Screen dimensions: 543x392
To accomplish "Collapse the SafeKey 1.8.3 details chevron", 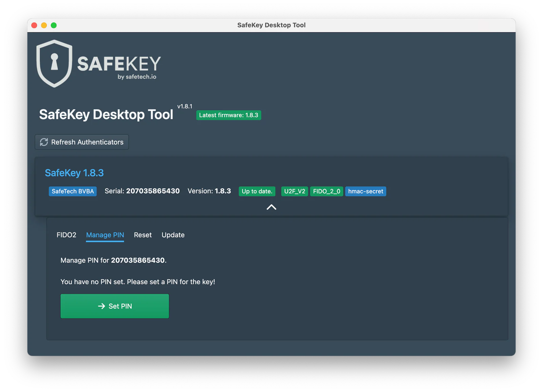I will tap(271, 207).
